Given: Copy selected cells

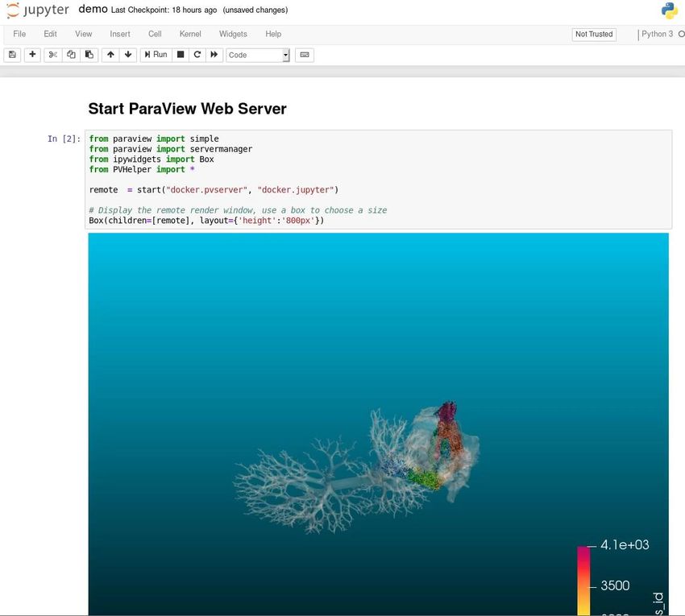Looking at the screenshot, I should [71, 55].
